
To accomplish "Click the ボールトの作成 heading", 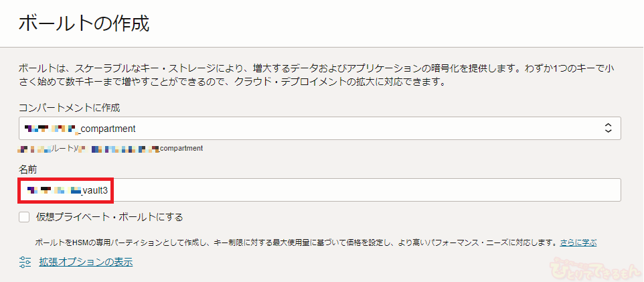I will (84, 24).
